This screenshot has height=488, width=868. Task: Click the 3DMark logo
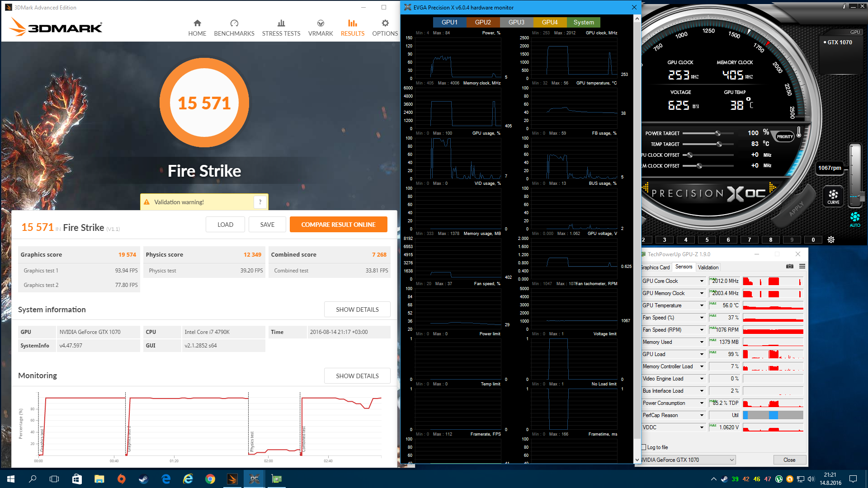tap(56, 27)
